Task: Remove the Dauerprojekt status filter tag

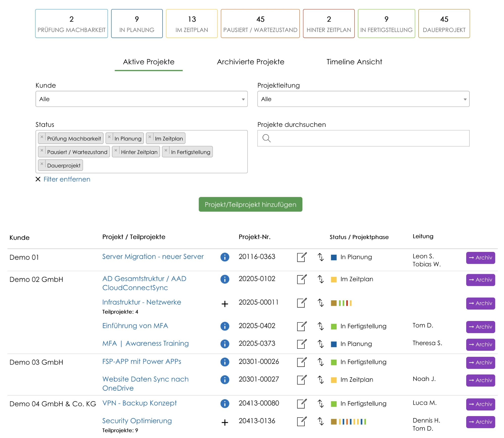Action: (x=42, y=164)
